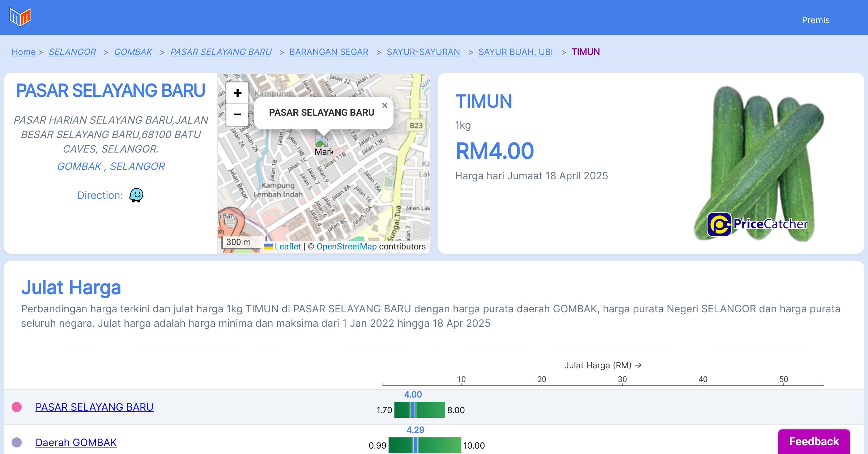This screenshot has width=868, height=454.
Task: Open the Leaflet attribution link
Action: [288, 247]
